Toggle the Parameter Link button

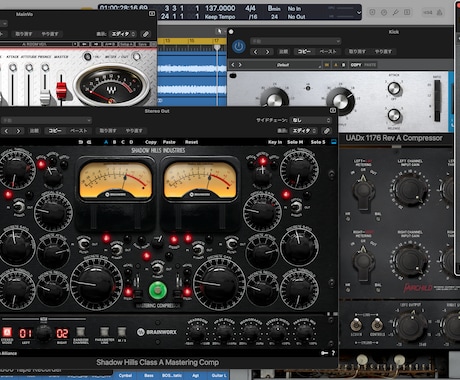click(x=104, y=332)
